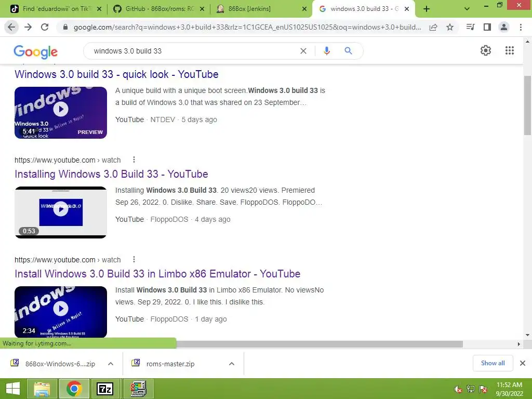Close the GitHub 86Box/roms tab
The height and width of the screenshot is (399, 532).
(202, 9)
